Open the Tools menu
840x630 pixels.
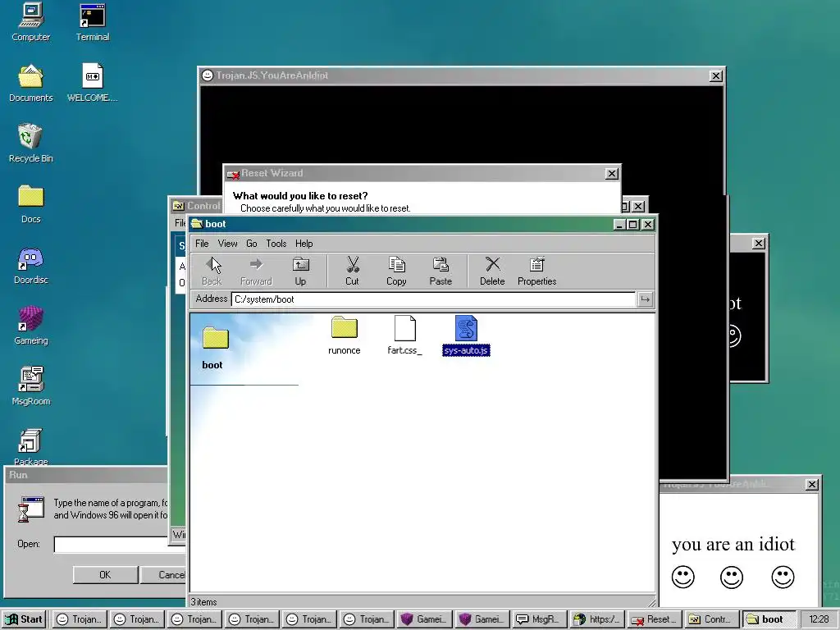click(276, 243)
